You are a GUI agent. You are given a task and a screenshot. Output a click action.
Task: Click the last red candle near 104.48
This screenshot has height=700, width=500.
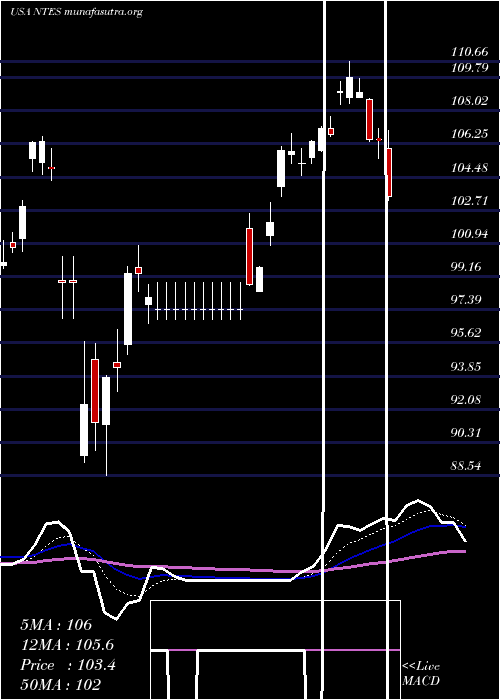[x=389, y=172]
